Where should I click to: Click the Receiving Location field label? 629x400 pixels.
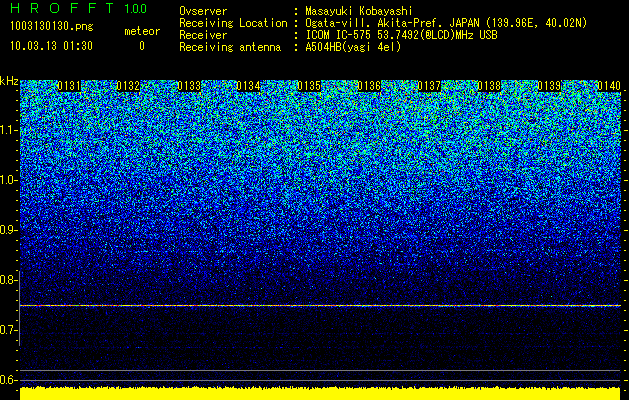pyautogui.click(x=233, y=23)
